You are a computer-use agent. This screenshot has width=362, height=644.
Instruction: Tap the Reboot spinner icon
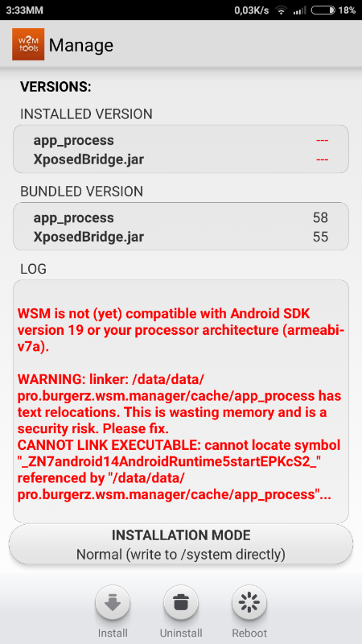249,602
